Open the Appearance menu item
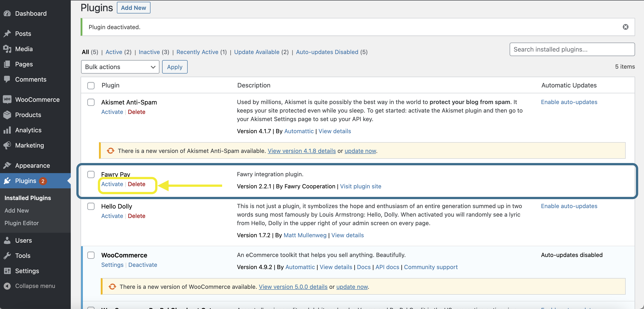 [32, 165]
